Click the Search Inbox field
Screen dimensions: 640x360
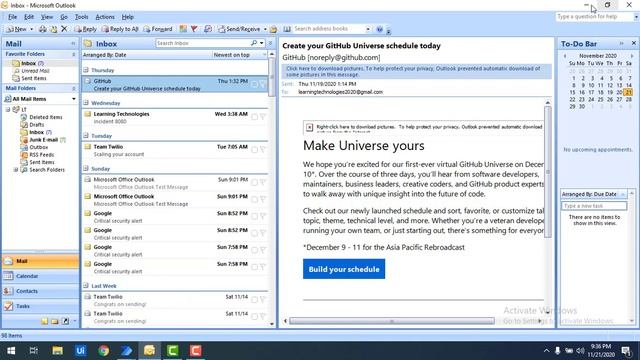point(203,43)
